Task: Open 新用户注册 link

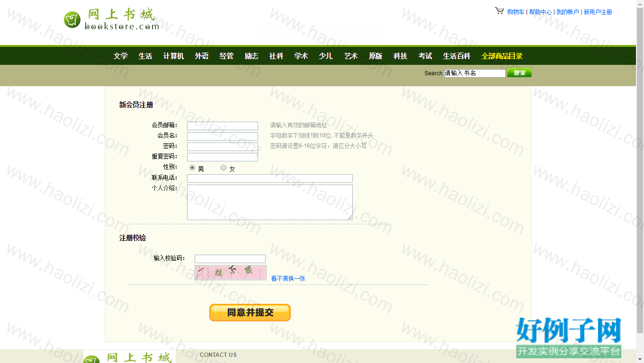Action: 598,12
